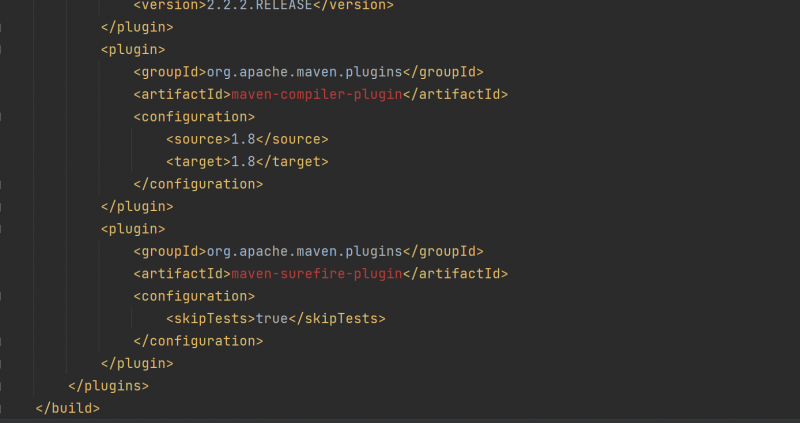Click closing configuration tag below skipTests
Viewport: 800px width, 423px height.
tap(198, 340)
